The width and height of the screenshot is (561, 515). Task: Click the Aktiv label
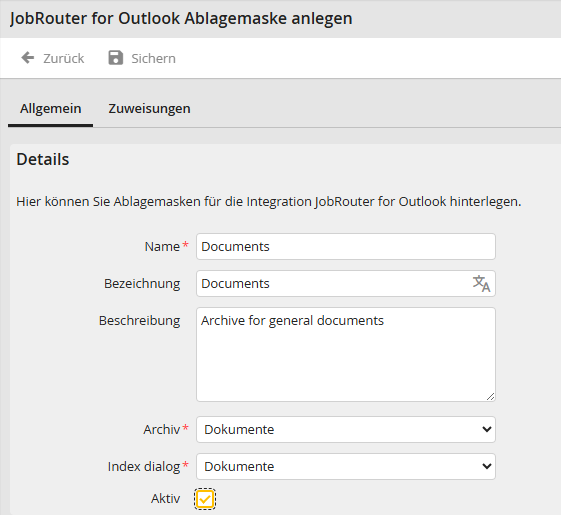tap(165, 499)
